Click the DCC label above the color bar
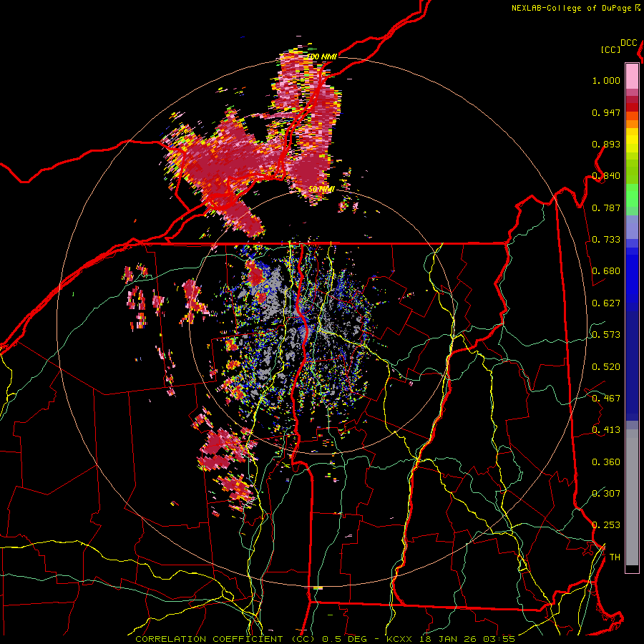 coord(629,43)
